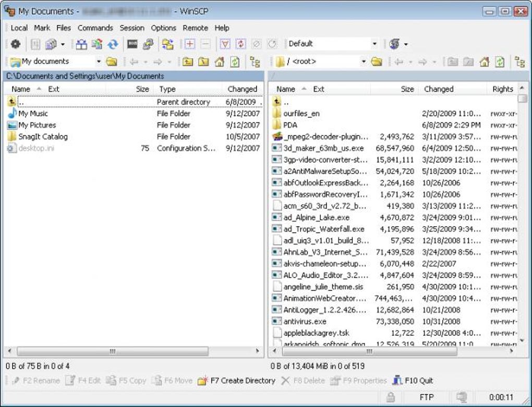Go to local home directory icon
532x407 pixels.
tap(219, 61)
